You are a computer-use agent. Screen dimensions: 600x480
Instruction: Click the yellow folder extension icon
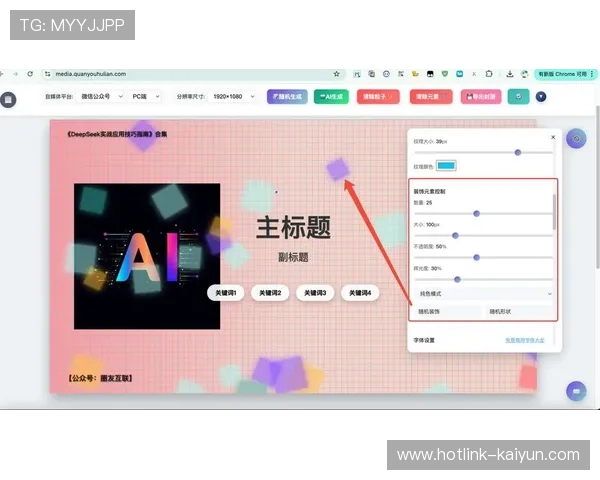click(x=415, y=74)
